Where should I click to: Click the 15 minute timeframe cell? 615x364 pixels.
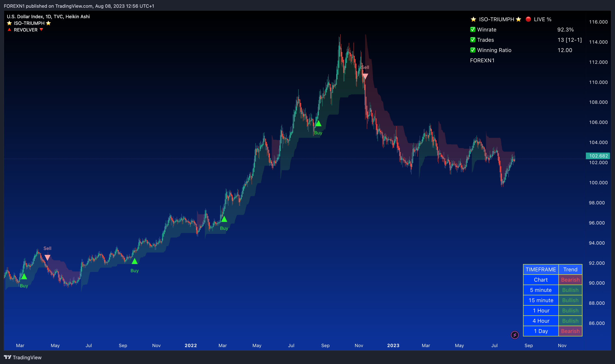point(541,300)
